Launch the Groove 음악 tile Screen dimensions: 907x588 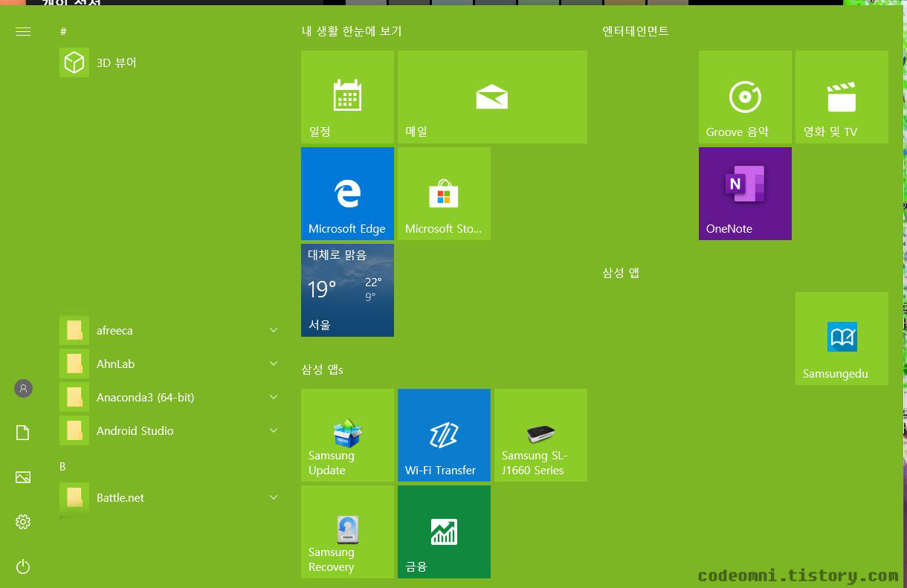[x=745, y=97]
